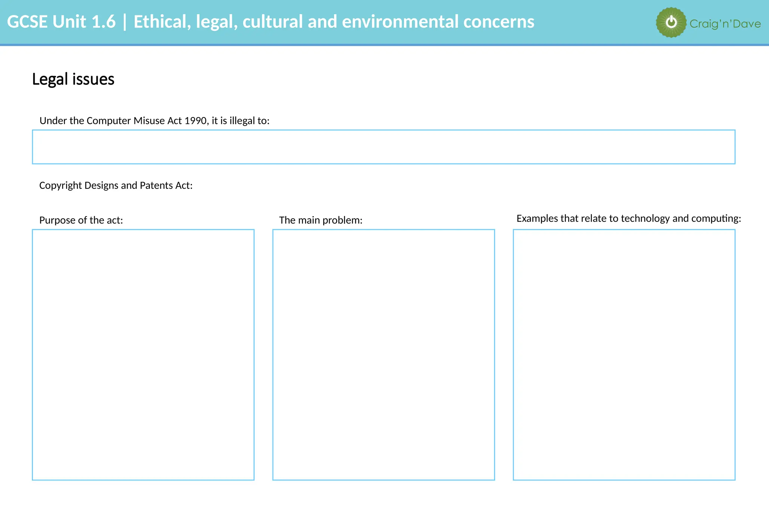Click the green power-button logo icon

(671, 23)
